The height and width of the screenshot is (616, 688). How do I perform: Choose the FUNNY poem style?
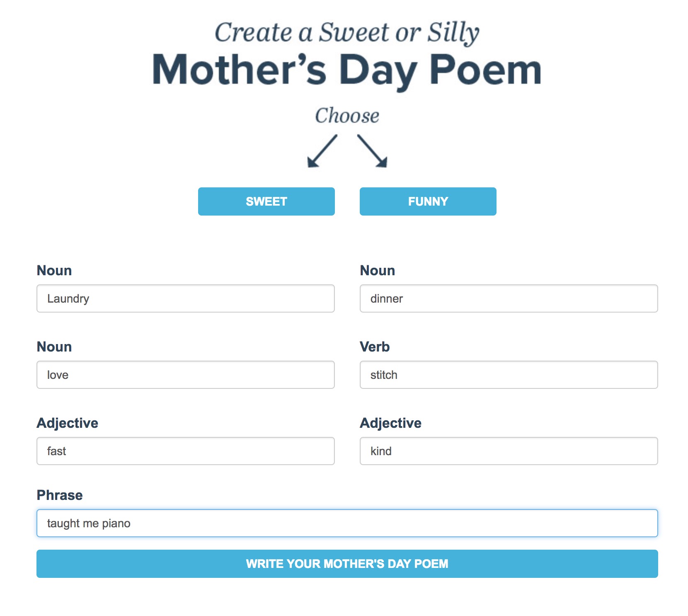click(428, 201)
